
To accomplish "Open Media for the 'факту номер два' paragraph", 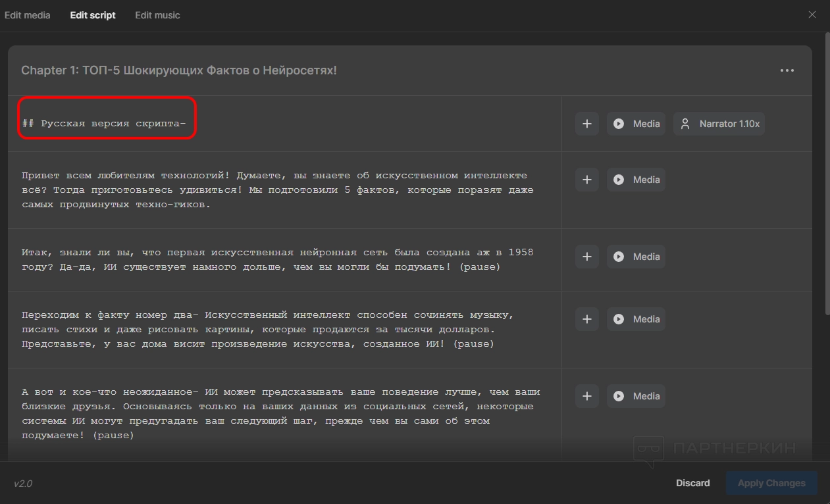I will (x=636, y=319).
